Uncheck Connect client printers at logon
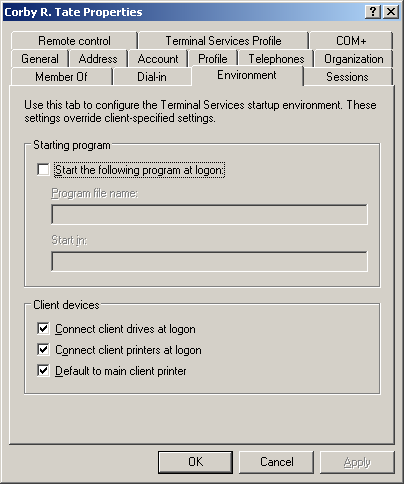The width and height of the screenshot is (404, 484). [43, 349]
